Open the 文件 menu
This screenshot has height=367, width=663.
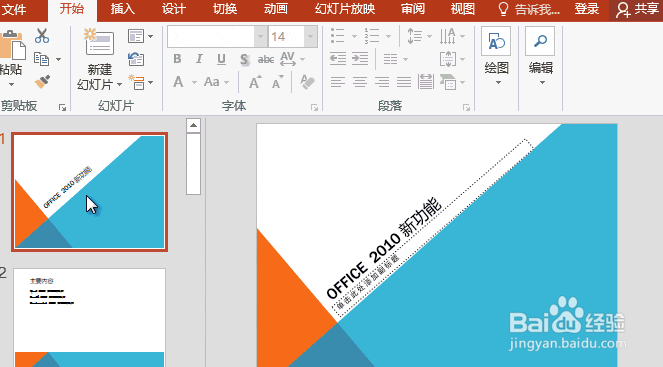pyautogui.click(x=14, y=9)
